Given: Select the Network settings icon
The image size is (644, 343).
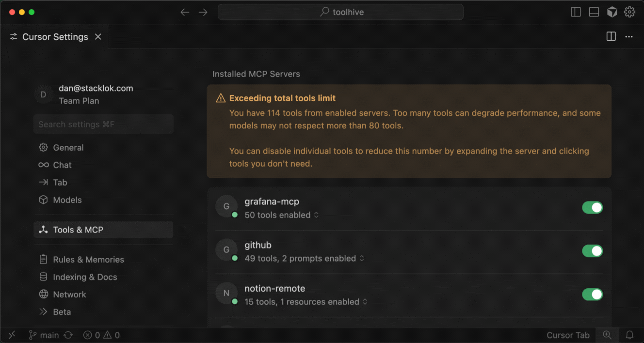Looking at the screenshot, I should coord(43,294).
